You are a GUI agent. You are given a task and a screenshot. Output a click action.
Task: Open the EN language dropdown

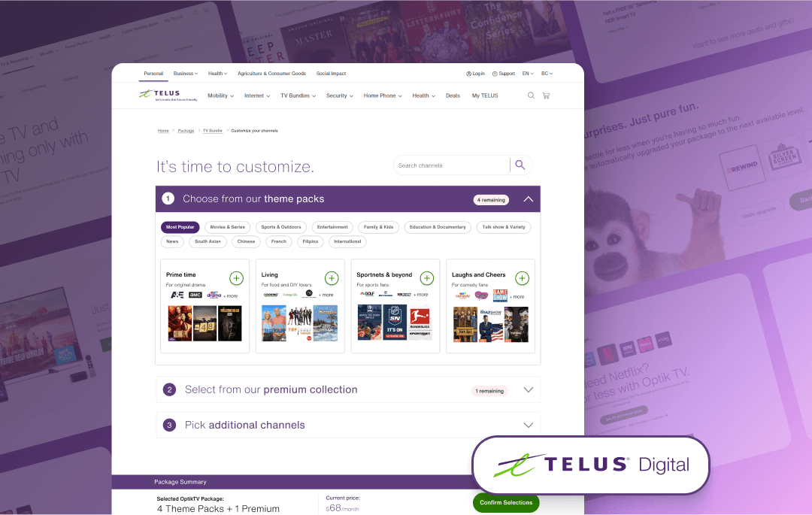coord(528,74)
